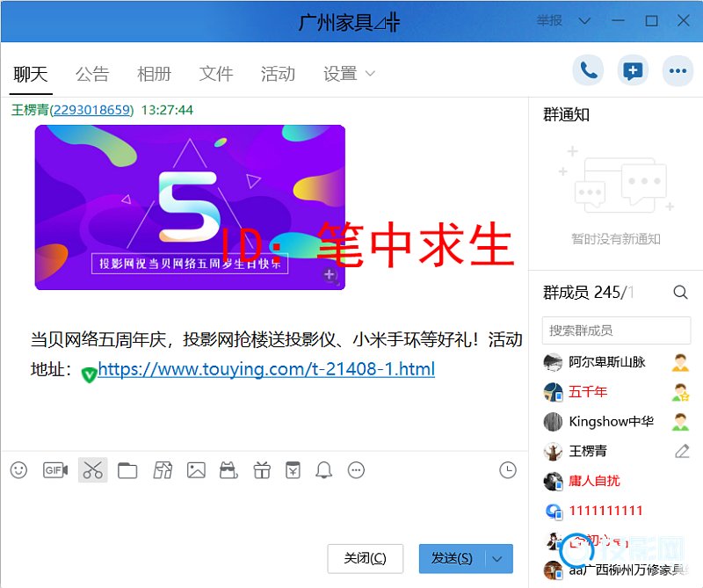Open the 设置 tab
This screenshot has height=588, width=703.
[x=340, y=74]
